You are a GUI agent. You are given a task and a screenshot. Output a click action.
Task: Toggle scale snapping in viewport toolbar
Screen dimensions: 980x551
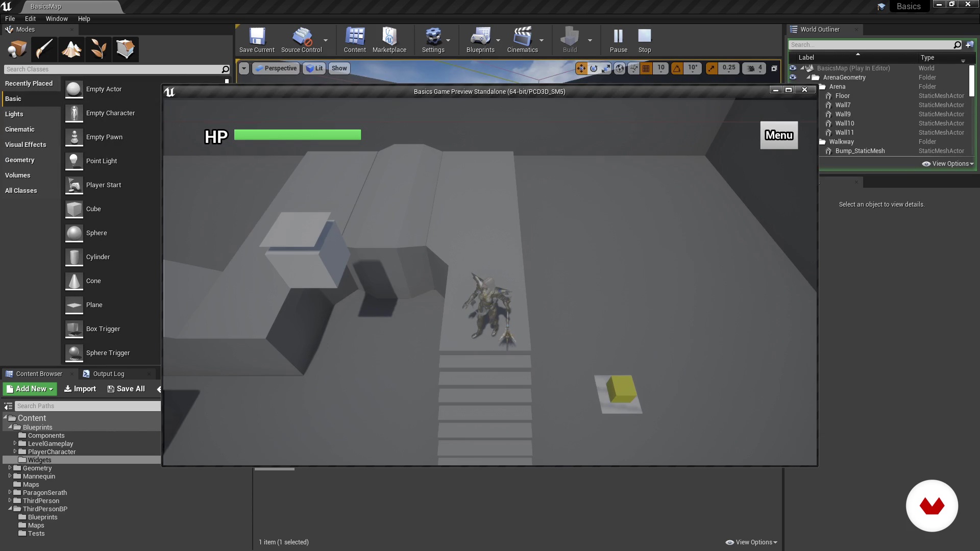click(712, 68)
